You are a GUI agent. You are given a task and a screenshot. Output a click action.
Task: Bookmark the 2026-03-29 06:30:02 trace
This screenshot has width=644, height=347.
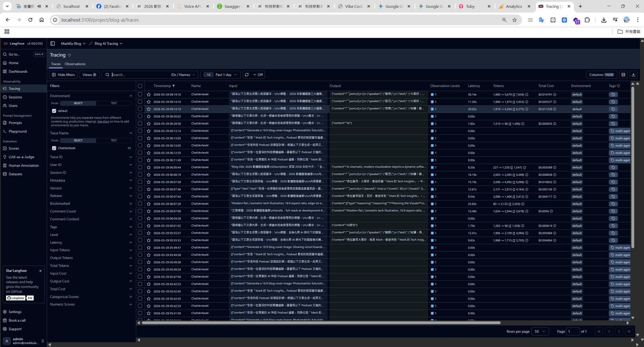click(x=149, y=116)
